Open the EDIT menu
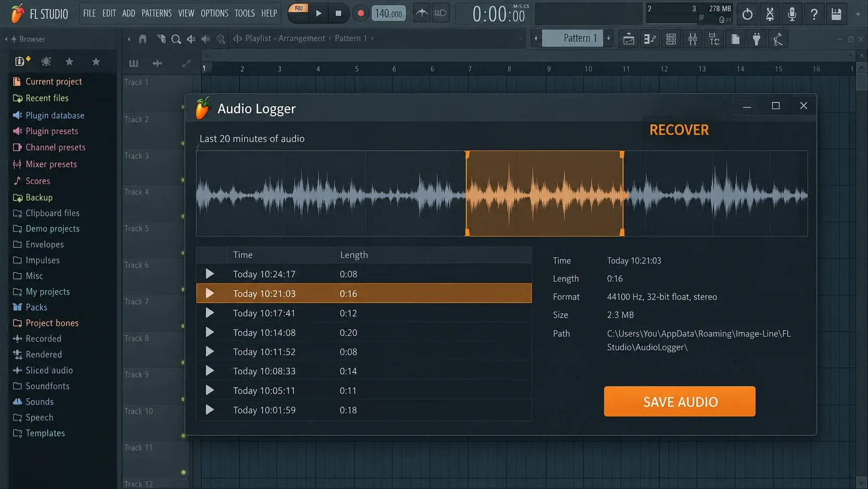 [x=109, y=14]
